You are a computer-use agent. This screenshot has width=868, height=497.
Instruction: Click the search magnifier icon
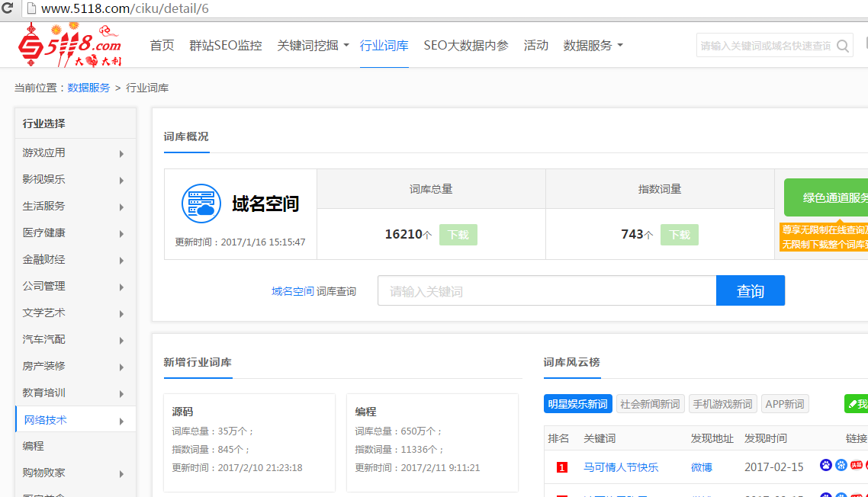coord(843,46)
